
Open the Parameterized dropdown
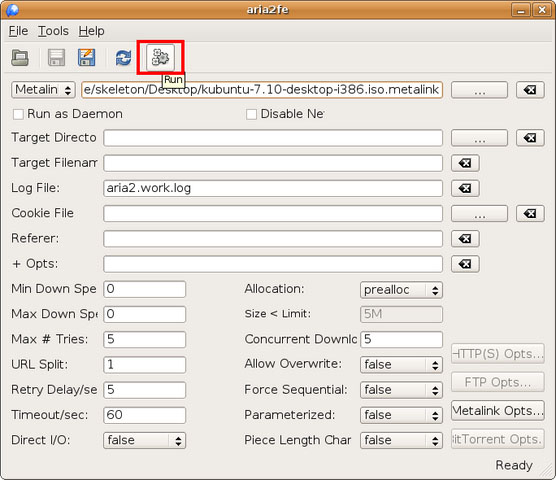click(x=401, y=415)
